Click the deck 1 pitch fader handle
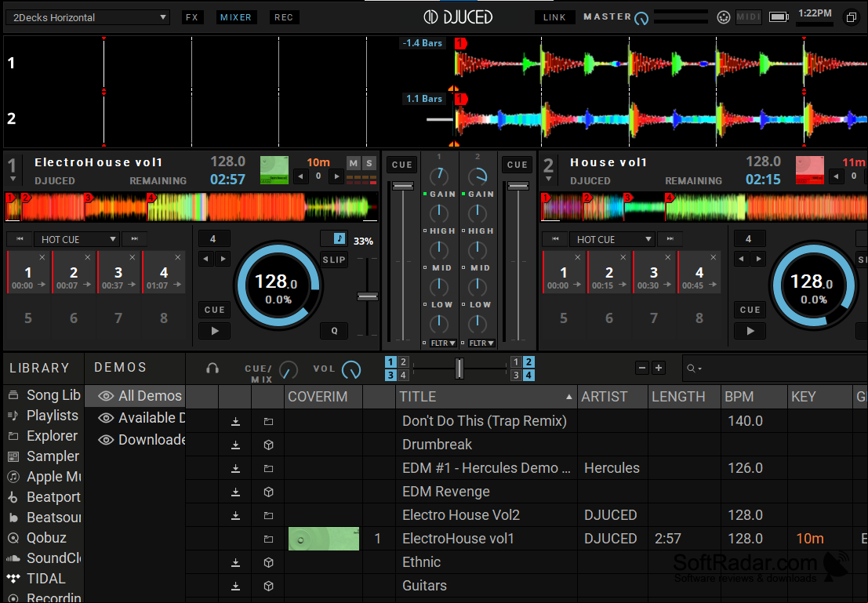The width and height of the screenshot is (868, 603). click(x=367, y=296)
